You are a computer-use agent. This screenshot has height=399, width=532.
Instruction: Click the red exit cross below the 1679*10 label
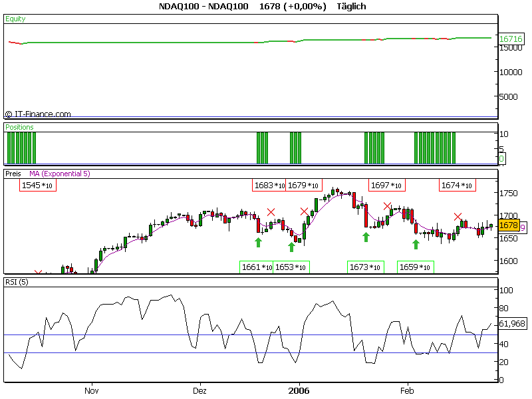[x=305, y=211]
